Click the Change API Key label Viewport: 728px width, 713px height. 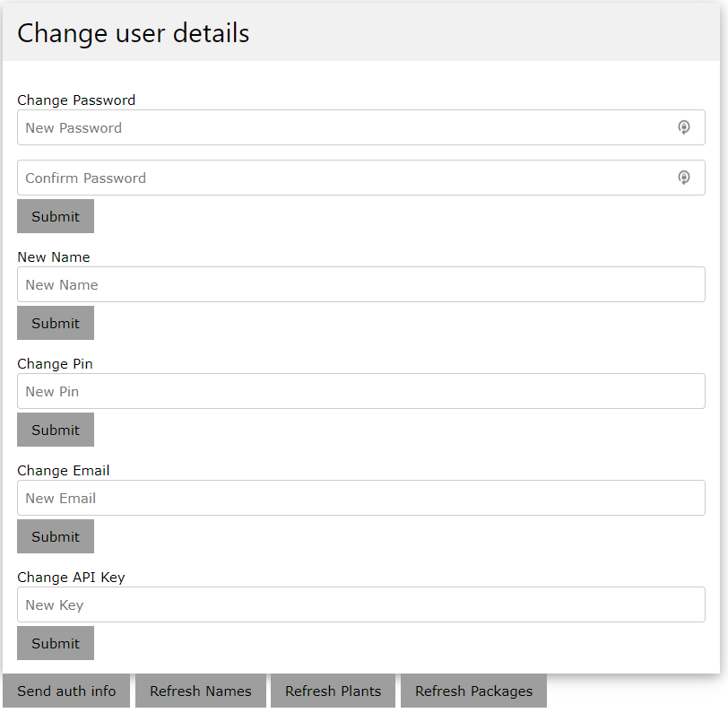(71, 577)
